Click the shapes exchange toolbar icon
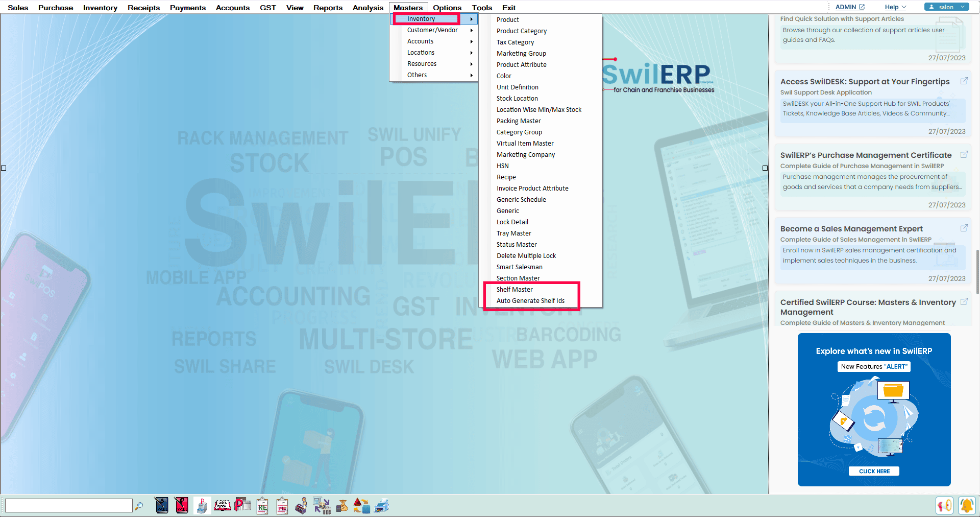 [361, 505]
